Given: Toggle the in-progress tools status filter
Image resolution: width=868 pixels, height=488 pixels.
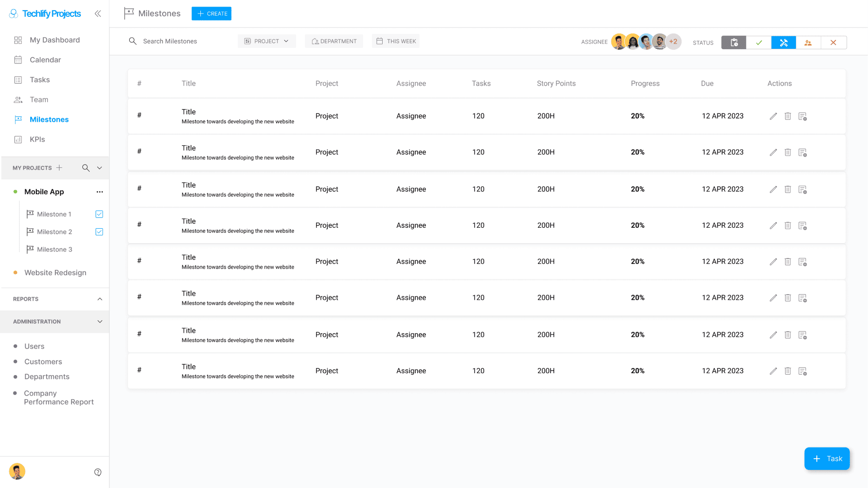Looking at the screenshot, I should point(783,42).
